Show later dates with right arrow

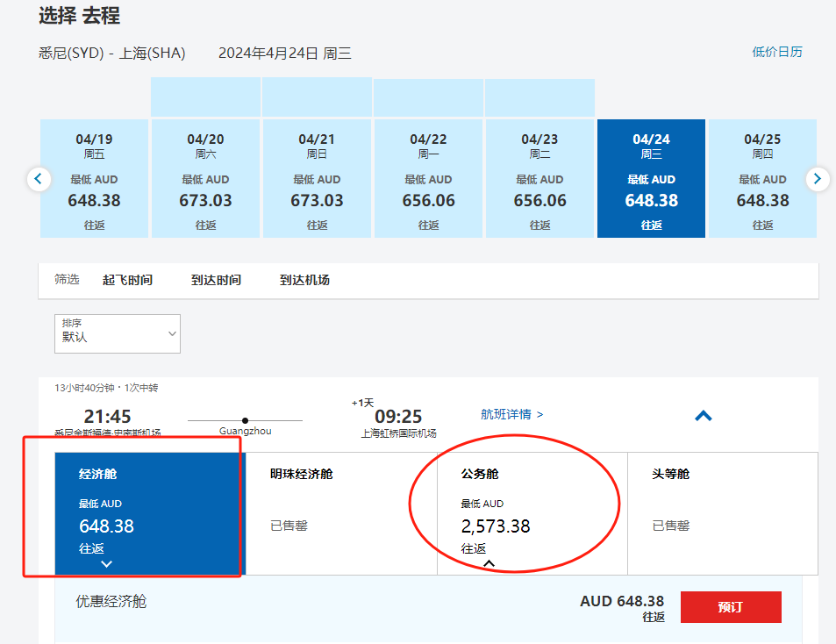click(818, 179)
